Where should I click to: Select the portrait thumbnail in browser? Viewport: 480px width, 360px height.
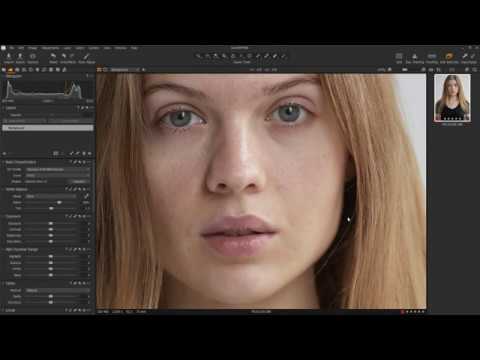[x=452, y=97]
